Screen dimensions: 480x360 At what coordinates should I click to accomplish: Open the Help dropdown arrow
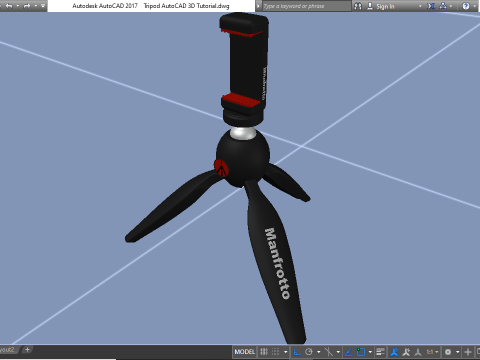point(475,6)
